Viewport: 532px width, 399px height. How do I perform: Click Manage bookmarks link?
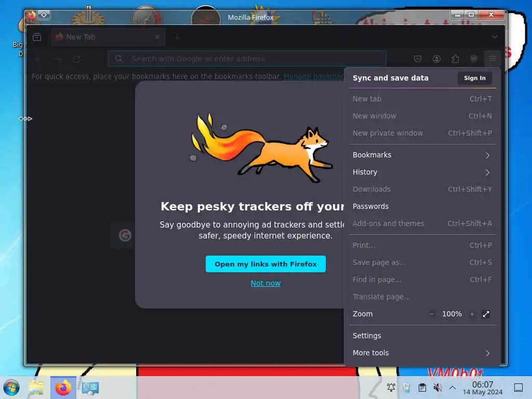[313, 76]
